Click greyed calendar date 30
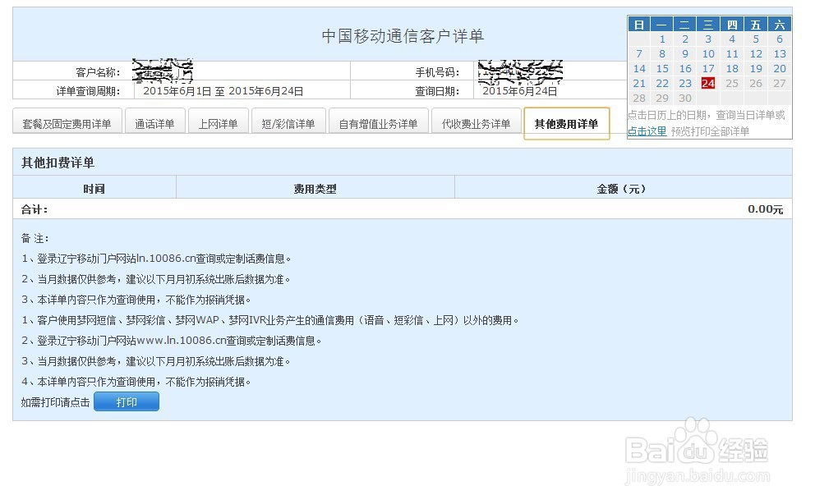 pyautogui.click(x=685, y=99)
